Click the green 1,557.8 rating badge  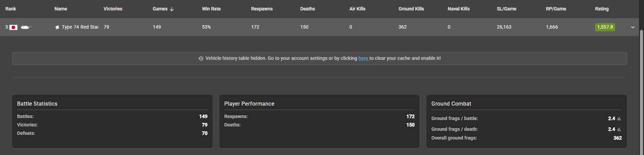click(x=605, y=27)
